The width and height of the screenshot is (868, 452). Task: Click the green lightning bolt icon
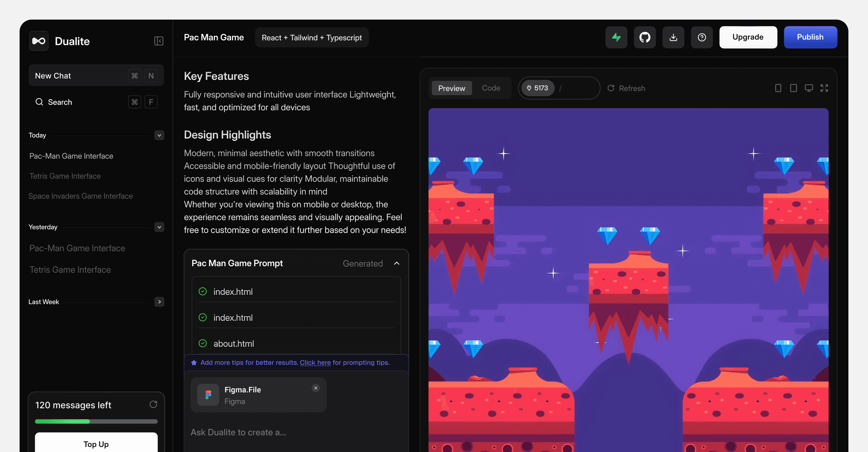point(616,37)
